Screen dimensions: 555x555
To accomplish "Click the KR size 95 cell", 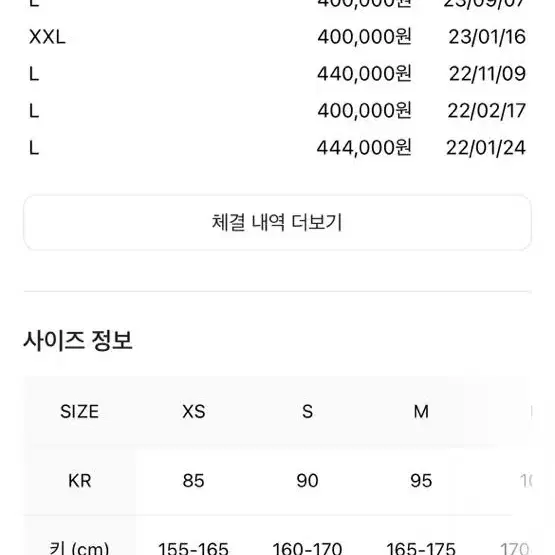I will [421, 481].
